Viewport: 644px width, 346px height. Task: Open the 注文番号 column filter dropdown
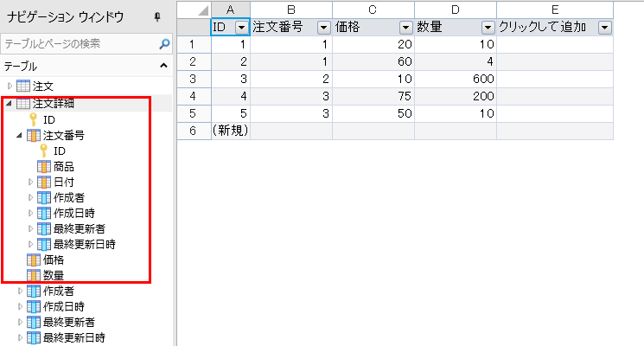[323, 28]
